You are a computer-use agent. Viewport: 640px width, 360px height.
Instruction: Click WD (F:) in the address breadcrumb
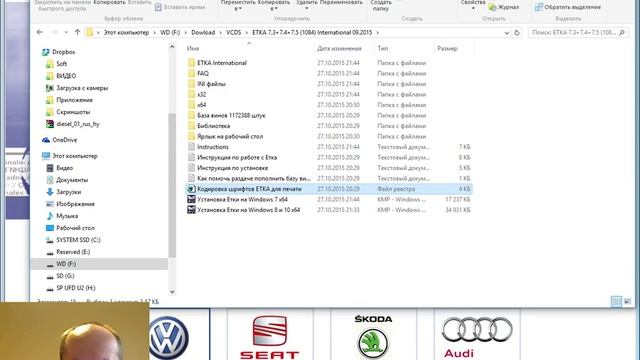click(x=170, y=32)
